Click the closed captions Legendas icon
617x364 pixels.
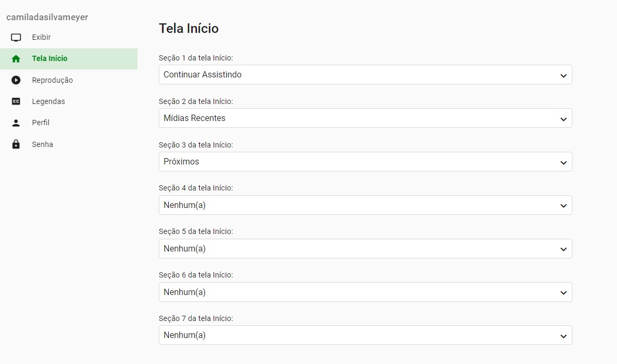[16, 101]
